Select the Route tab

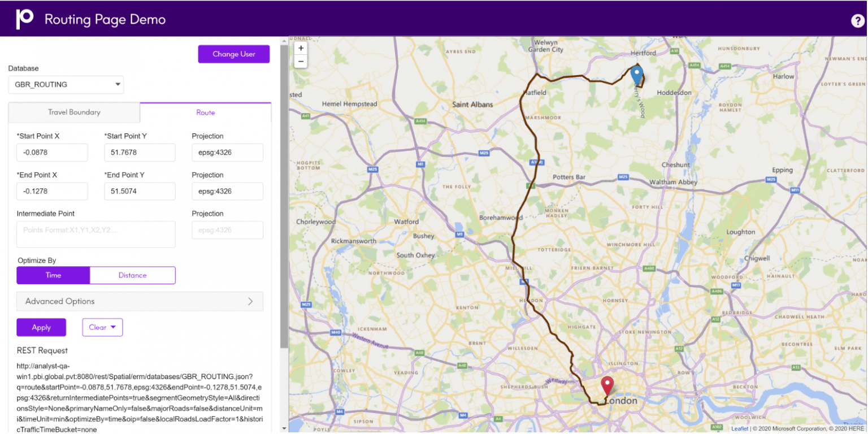(x=205, y=112)
